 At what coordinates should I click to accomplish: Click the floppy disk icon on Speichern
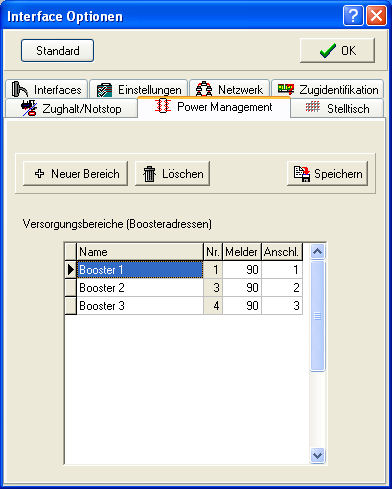[x=302, y=174]
